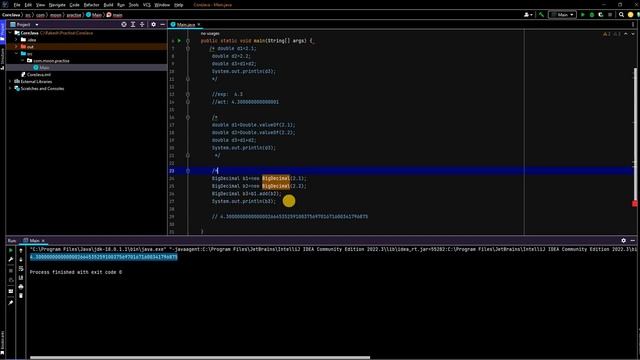Open the VCS menu

click(x=147, y=5)
